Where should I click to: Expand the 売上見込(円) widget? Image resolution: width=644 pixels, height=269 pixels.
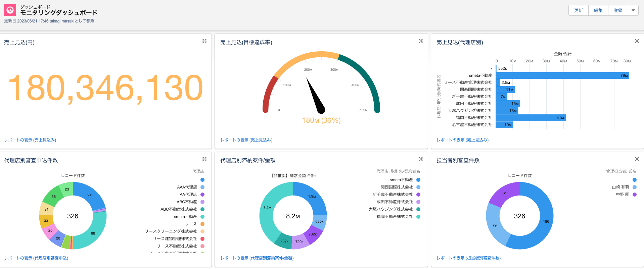(x=204, y=41)
